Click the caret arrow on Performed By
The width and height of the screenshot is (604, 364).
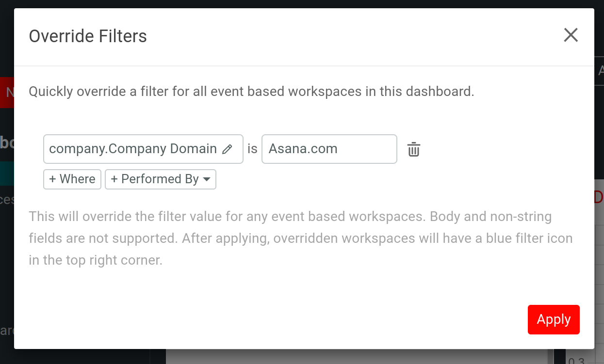pyautogui.click(x=207, y=179)
